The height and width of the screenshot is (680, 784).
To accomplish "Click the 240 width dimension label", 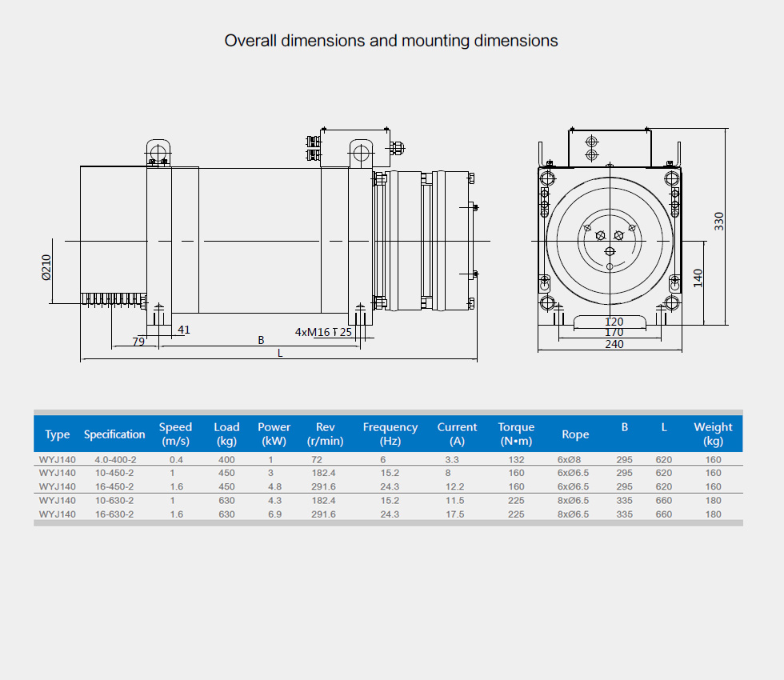I will tap(614, 345).
